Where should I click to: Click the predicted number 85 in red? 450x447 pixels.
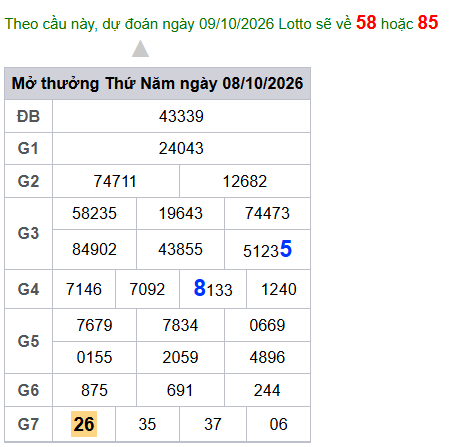click(428, 23)
